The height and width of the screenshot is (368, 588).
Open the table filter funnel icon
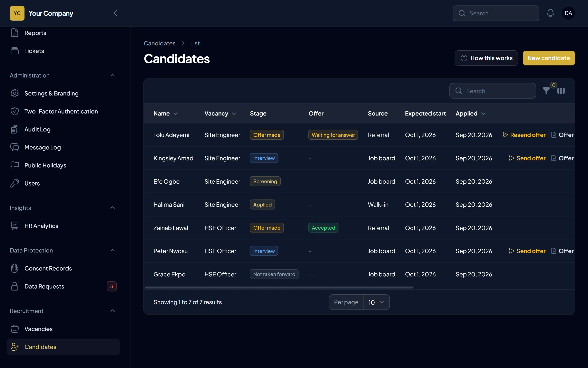coord(546,91)
